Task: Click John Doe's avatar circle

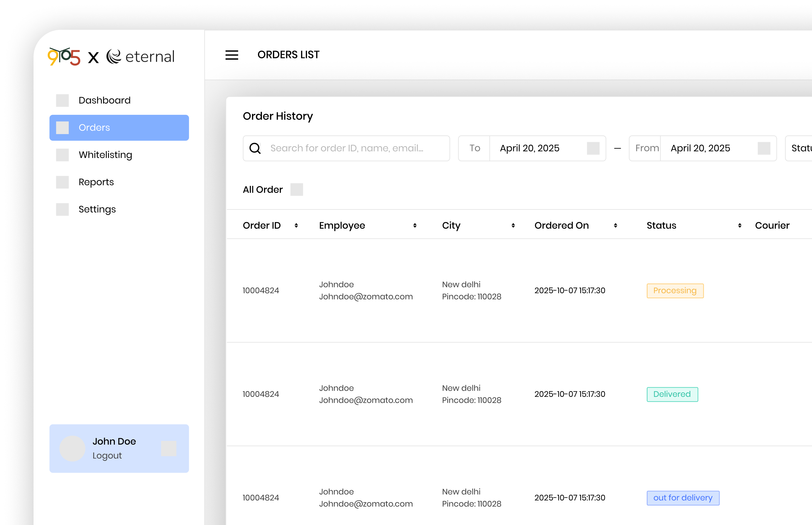Action: pyautogui.click(x=72, y=449)
